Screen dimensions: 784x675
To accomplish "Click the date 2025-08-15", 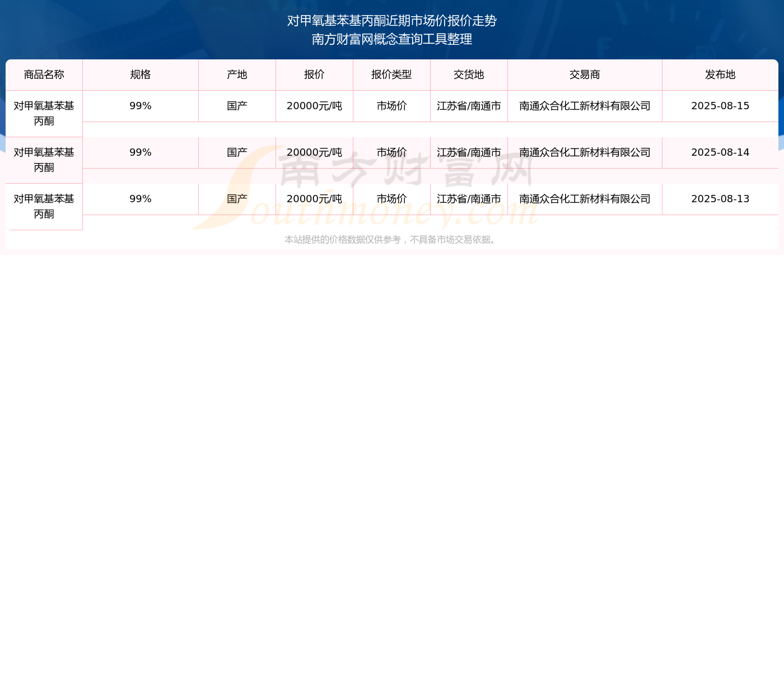I will [721, 106].
